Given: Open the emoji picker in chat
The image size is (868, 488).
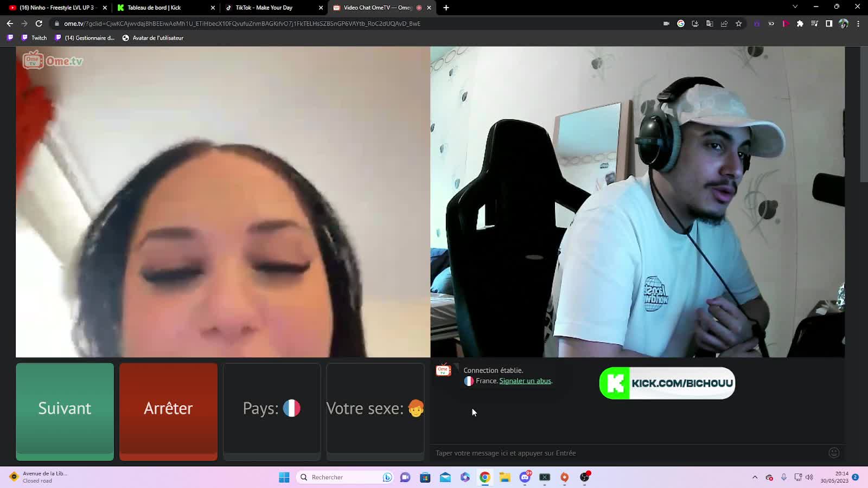Looking at the screenshot, I should point(834,453).
